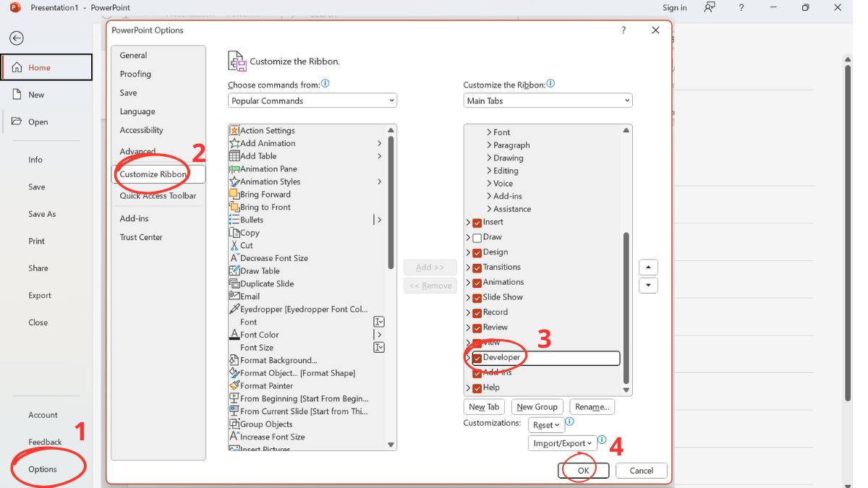Click the back arrow in backstage
The height and width of the screenshot is (488, 868).
tap(16, 38)
